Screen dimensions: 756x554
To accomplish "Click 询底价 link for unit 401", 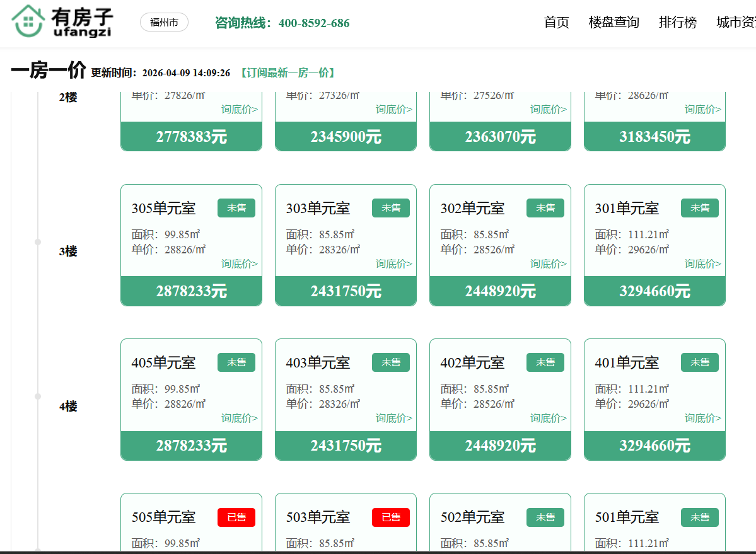I will tap(703, 418).
